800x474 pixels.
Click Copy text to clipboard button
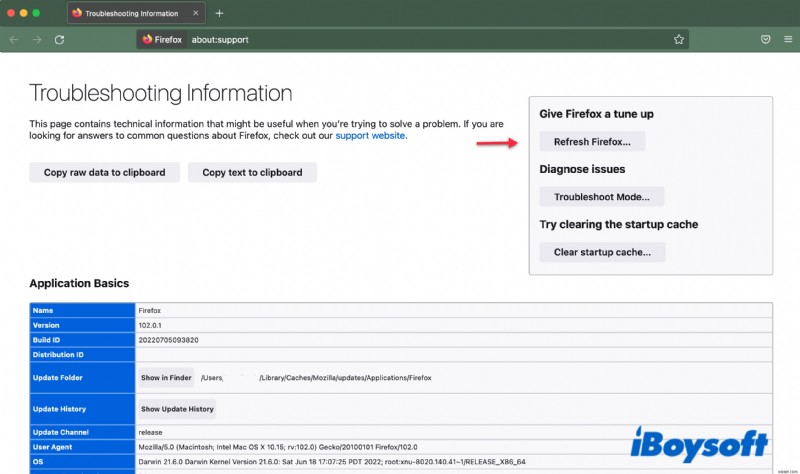click(x=252, y=172)
